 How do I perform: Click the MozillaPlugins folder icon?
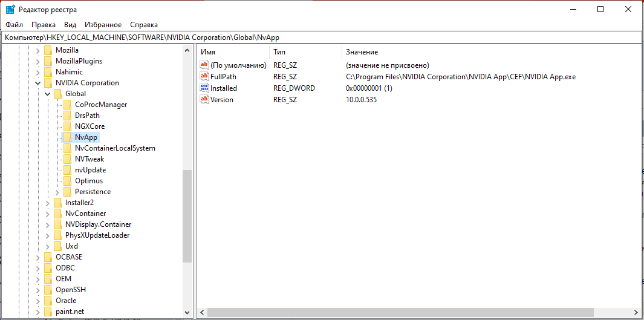click(48, 61)
